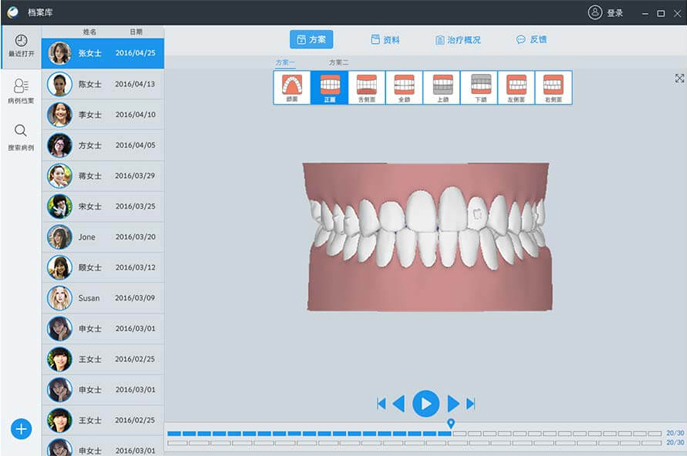This screenshot has height=456, width=687.
Task: Click the 登录 login button
Action: 606,13
